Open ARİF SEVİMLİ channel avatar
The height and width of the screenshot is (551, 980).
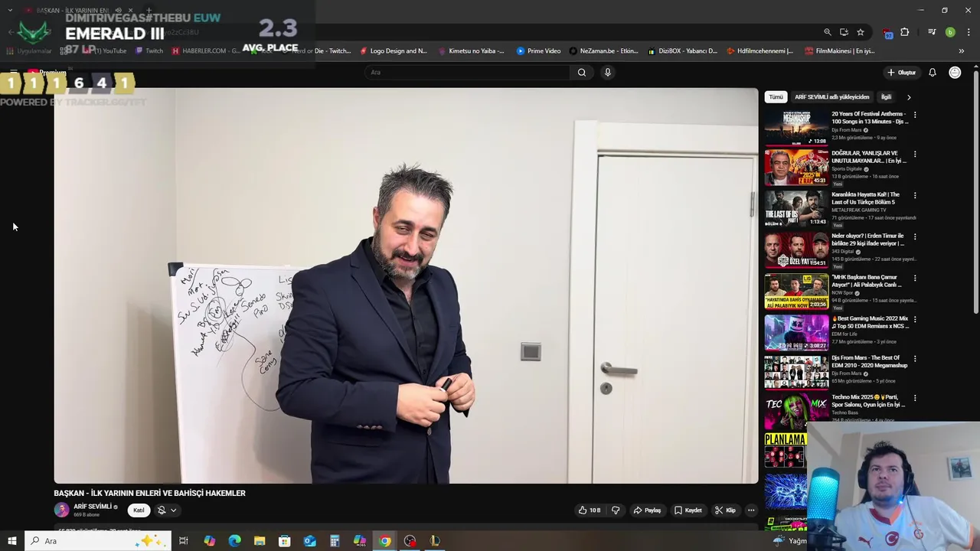click(x=61, y=510)
